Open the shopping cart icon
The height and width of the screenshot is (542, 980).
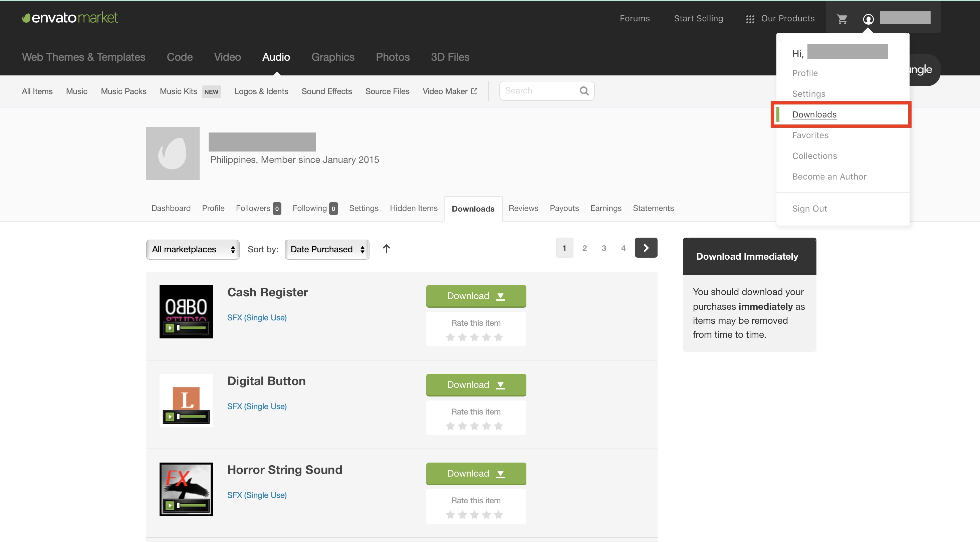(842, 19)
